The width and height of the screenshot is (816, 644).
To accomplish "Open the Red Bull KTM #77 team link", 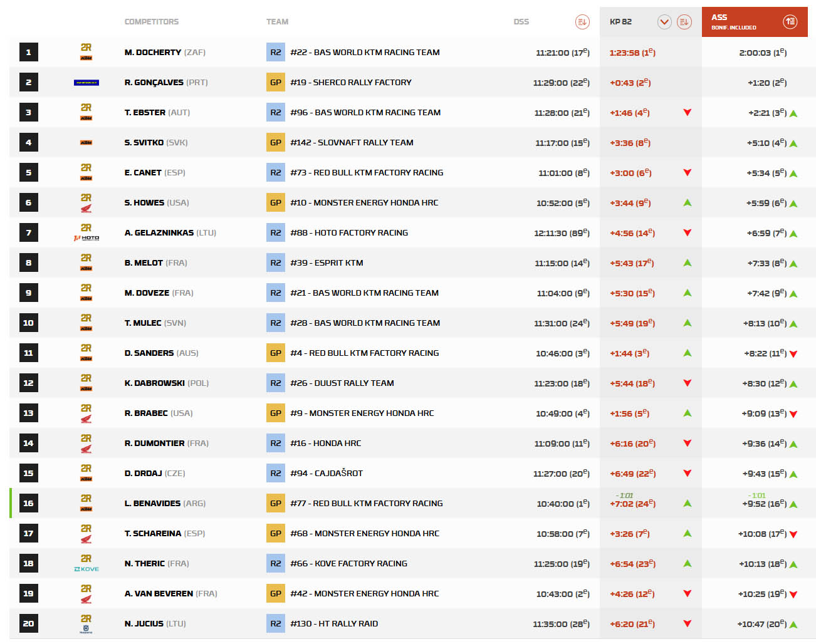I will (x=366, y=504).
